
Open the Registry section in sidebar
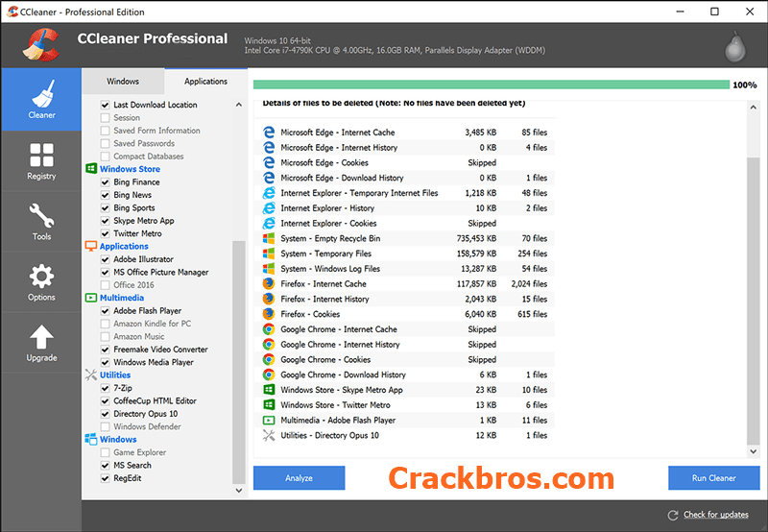tap(41, 161)
